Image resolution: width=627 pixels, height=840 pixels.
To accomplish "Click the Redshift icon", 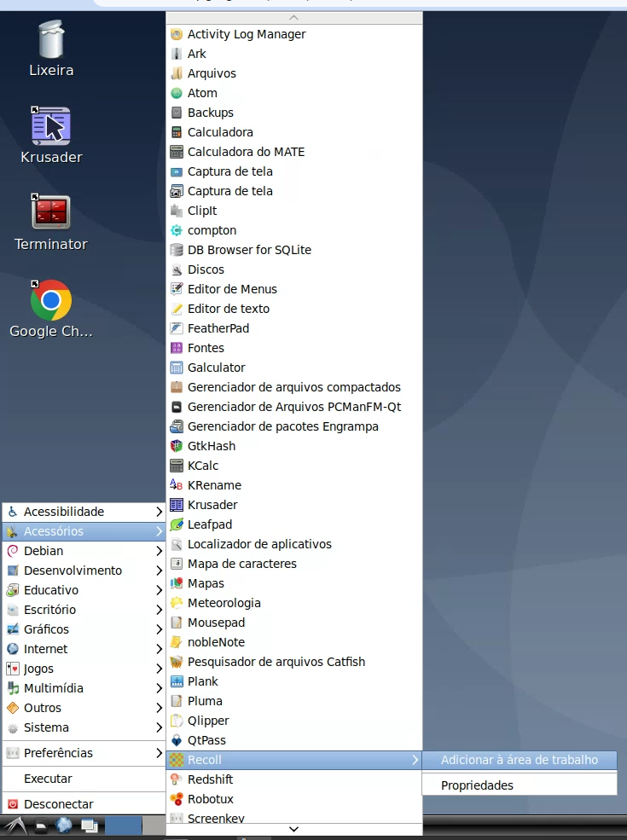I will [x=177, y=779].
